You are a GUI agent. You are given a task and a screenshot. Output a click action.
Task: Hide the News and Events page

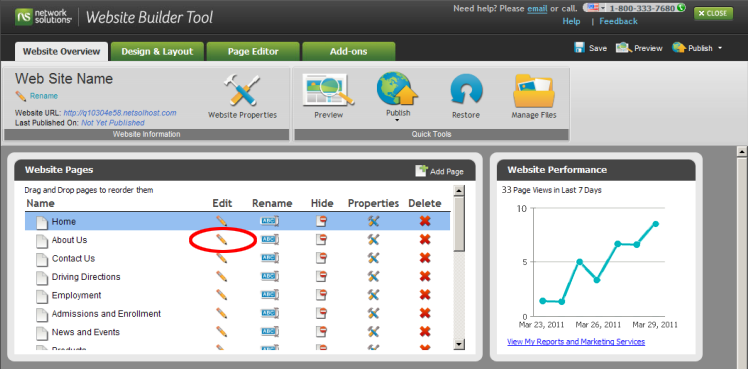tap(322, 332)
